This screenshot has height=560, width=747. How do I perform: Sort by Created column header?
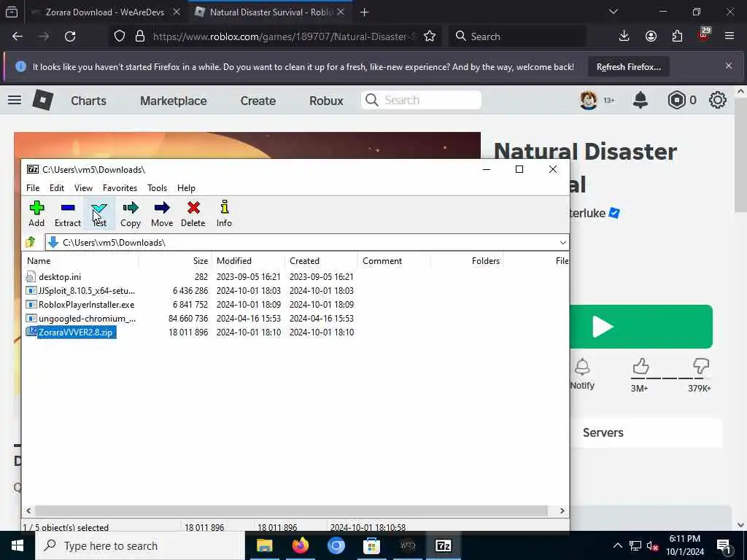(321, 261)
